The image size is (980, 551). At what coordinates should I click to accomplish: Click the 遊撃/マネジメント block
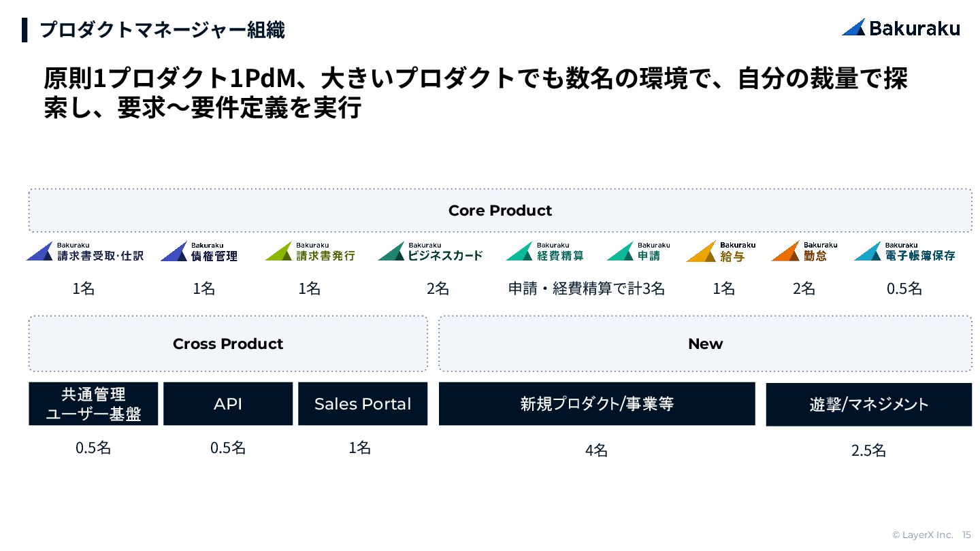868,405
